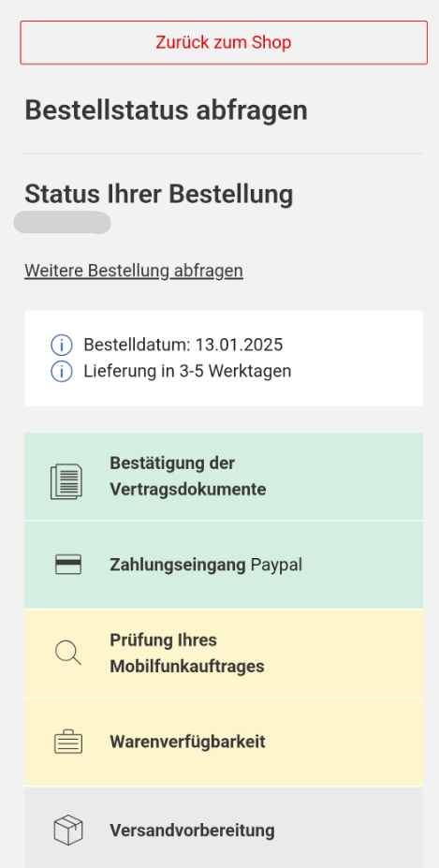Click the redacted order number field
439x868 pixels.
point(62,223)
